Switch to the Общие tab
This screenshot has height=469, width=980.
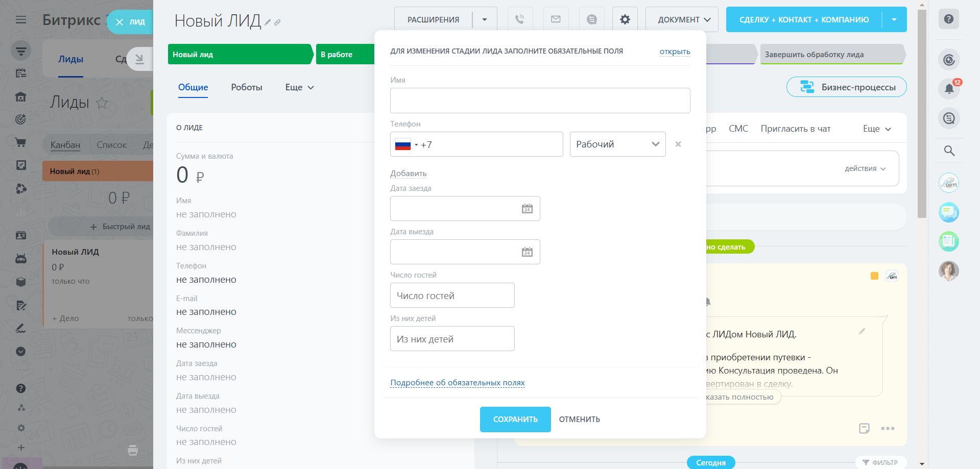193,87
